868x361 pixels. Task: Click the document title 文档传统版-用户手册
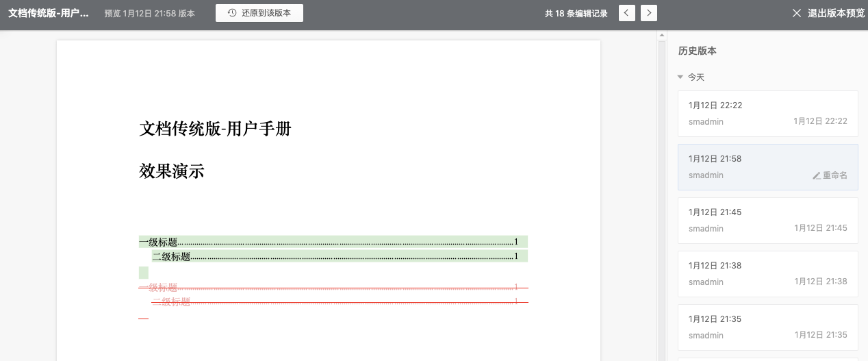[216, 128]
